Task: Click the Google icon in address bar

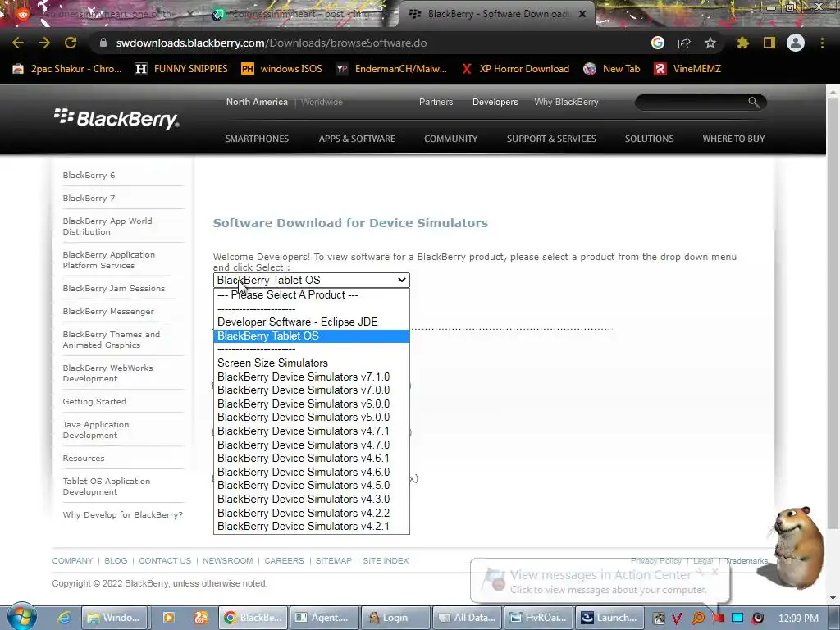Action: tap(658, 43)
